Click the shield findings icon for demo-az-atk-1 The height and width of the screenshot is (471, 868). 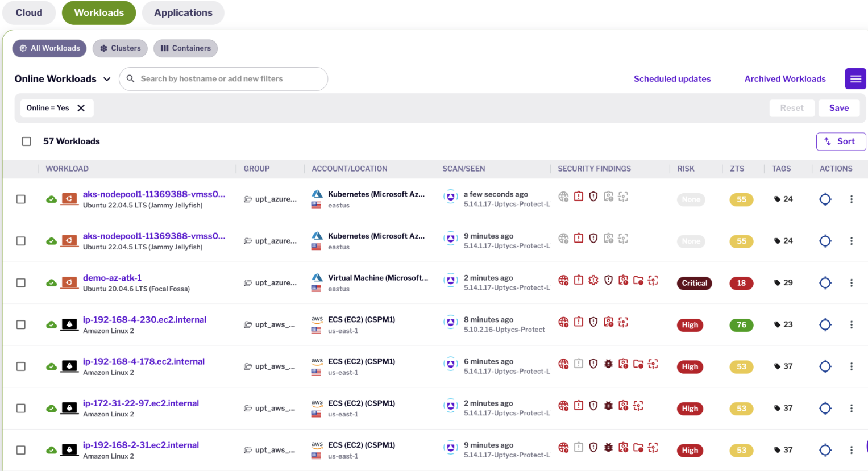(608, 280)
